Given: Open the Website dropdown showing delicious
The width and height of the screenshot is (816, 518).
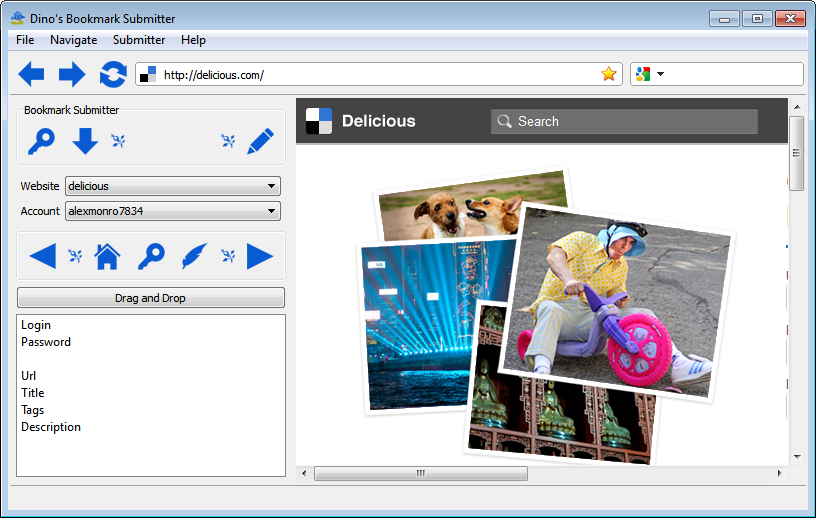Looking at the screenshot, I should (x=173, y=186).
